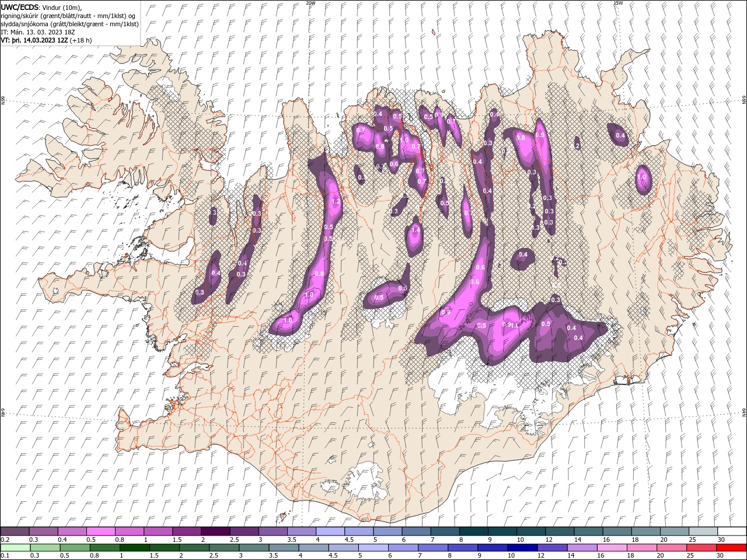This screenshot has height=560, width=747.
Task: Pick the darkest purple 2 swatch in upper legend
Action: coord(215,531)
